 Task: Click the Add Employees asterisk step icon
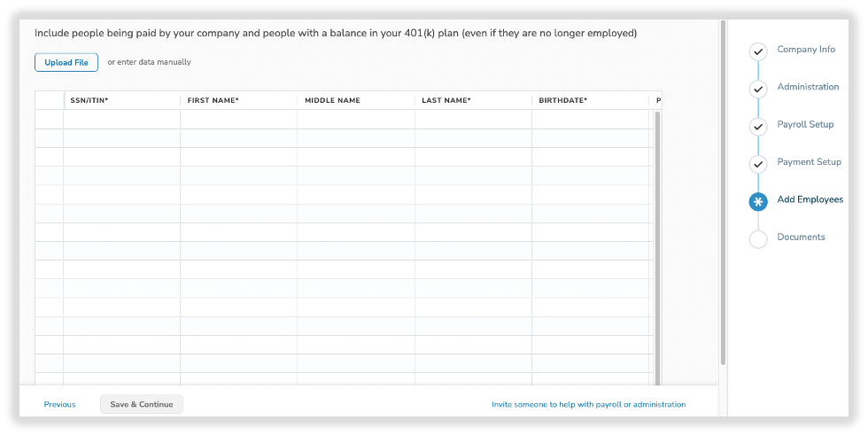coord(758,202)
